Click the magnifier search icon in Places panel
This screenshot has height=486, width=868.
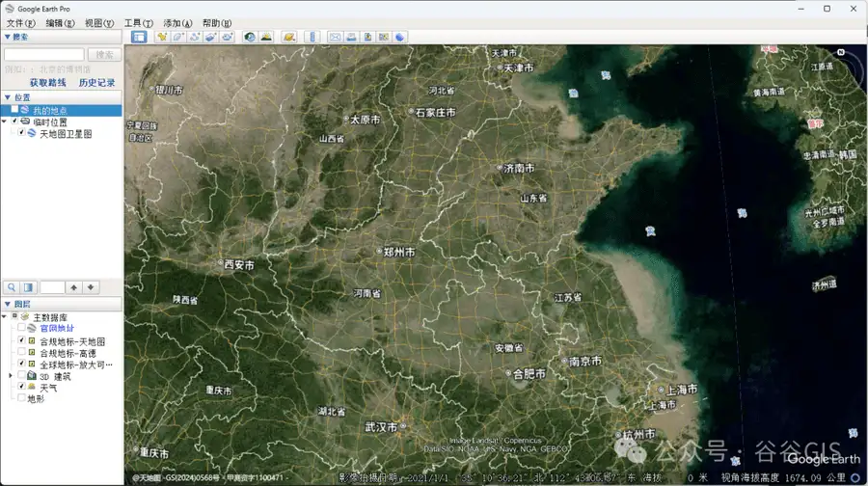12,287
